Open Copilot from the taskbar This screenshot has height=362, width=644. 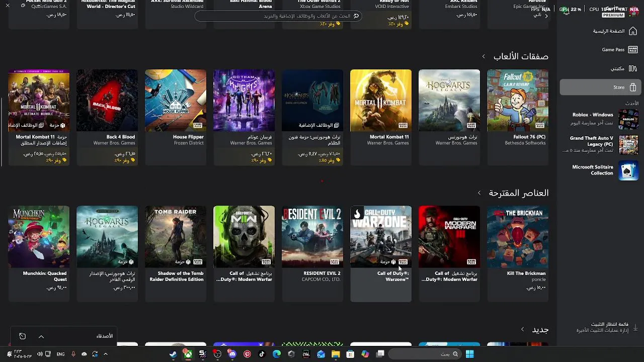pyautogui.click(x=365, y=354)
